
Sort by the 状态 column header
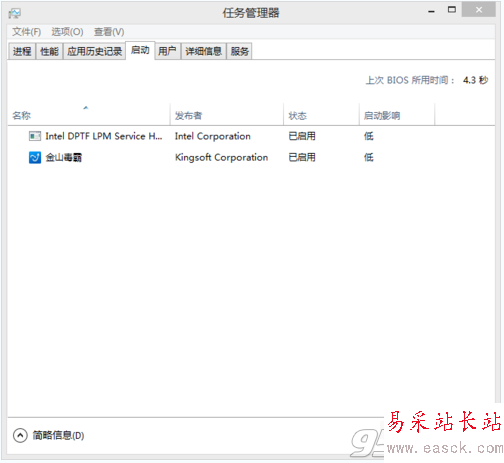pos(321,115)
